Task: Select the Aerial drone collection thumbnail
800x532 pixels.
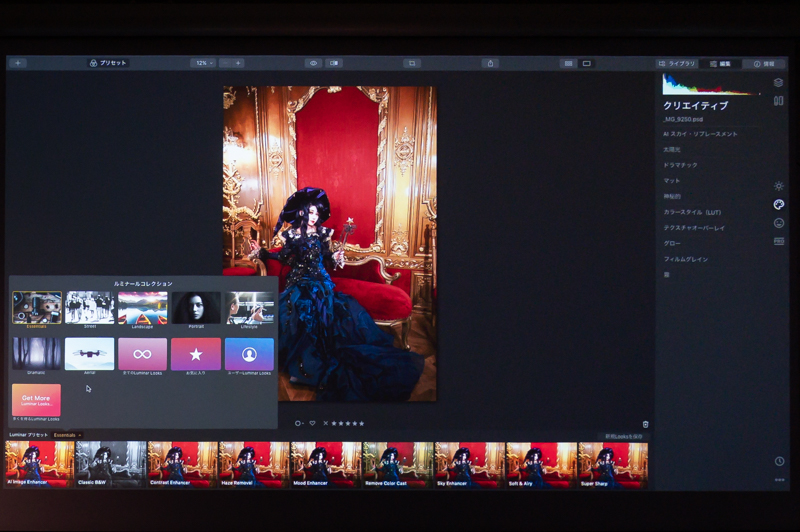Action: pos(90,353)
